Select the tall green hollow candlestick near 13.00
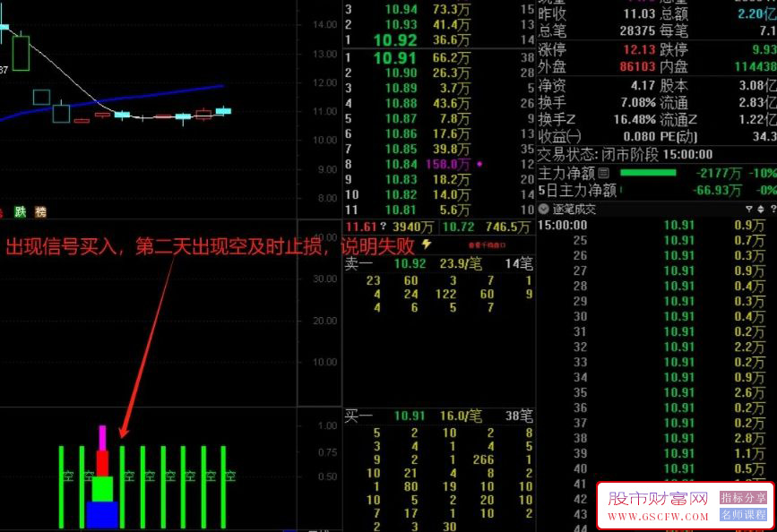 (x=21, y=53)
